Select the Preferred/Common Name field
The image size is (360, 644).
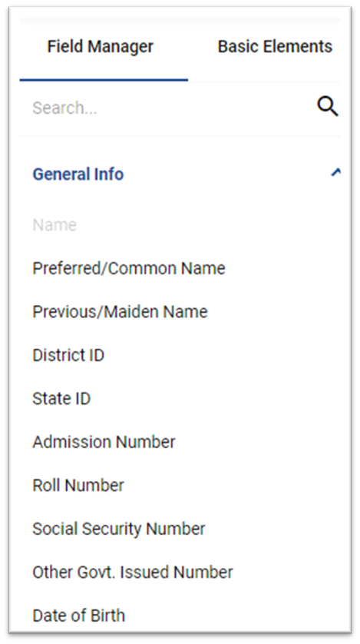(x=129, y=269)
